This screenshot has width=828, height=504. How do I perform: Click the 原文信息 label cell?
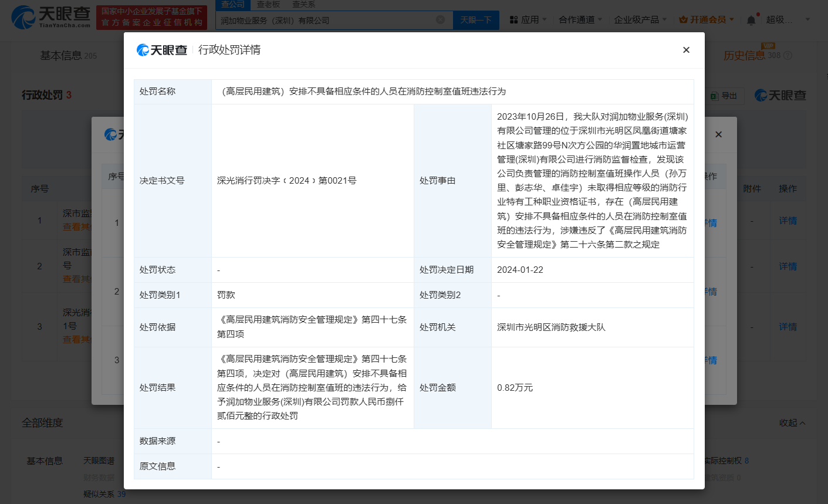[x=173, y=466]
